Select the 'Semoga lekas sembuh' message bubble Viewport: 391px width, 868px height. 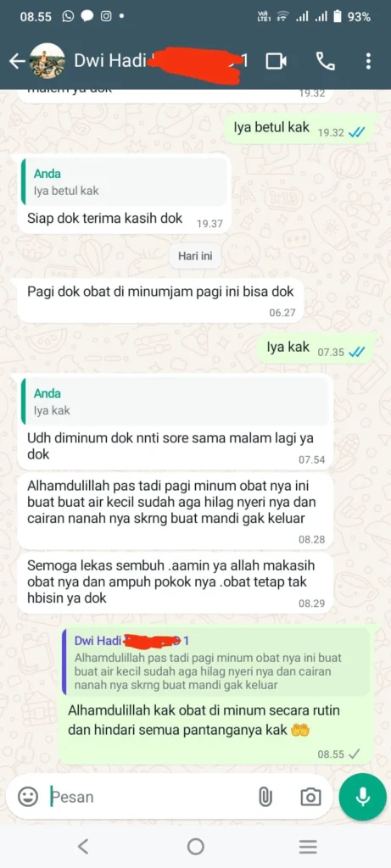[175, 583]
